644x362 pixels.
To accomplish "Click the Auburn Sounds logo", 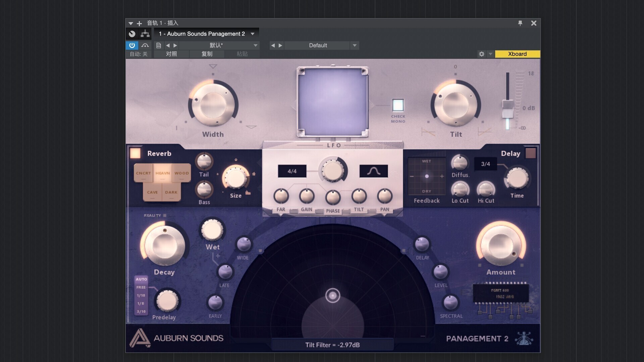I will click(176, 338).
